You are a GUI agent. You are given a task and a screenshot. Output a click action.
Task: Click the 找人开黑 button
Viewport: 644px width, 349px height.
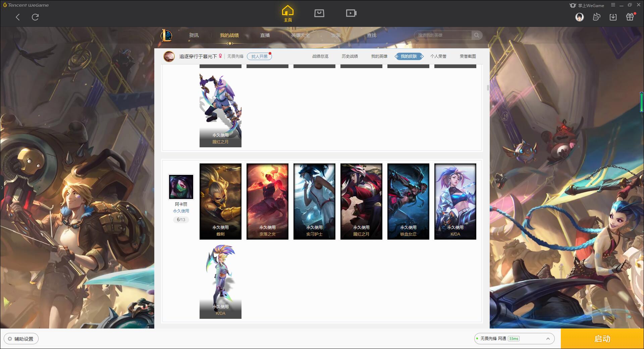[x=259, y=56]
